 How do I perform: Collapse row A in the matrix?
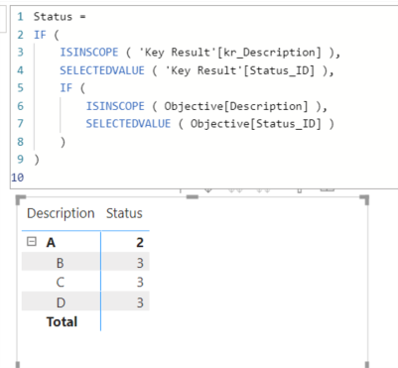(31, 241)
